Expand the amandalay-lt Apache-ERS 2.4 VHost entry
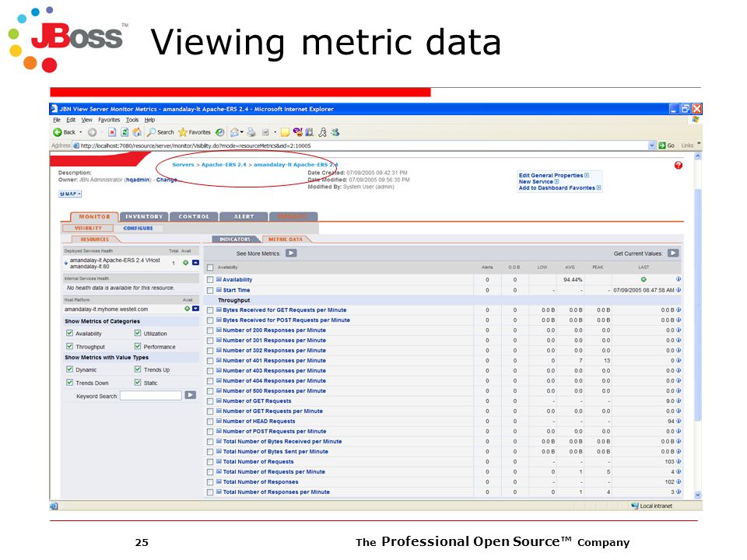Image resolution: width=747 pixels, height=560 pixels. (65, 263)
